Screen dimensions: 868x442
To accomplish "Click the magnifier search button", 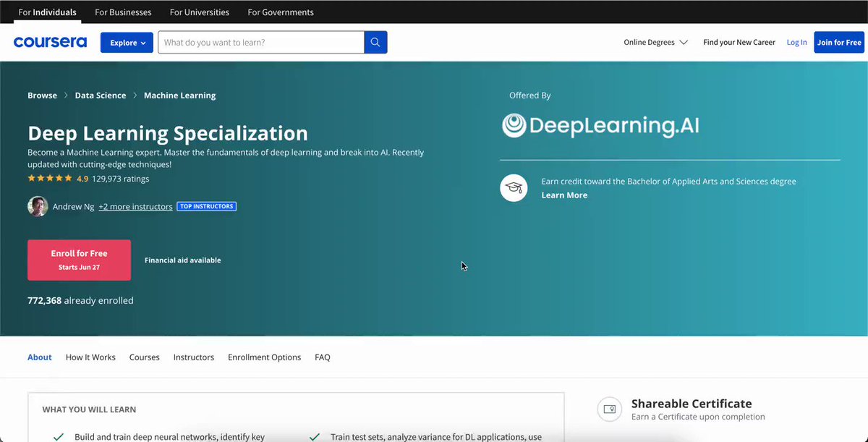I will pos(375,42).
